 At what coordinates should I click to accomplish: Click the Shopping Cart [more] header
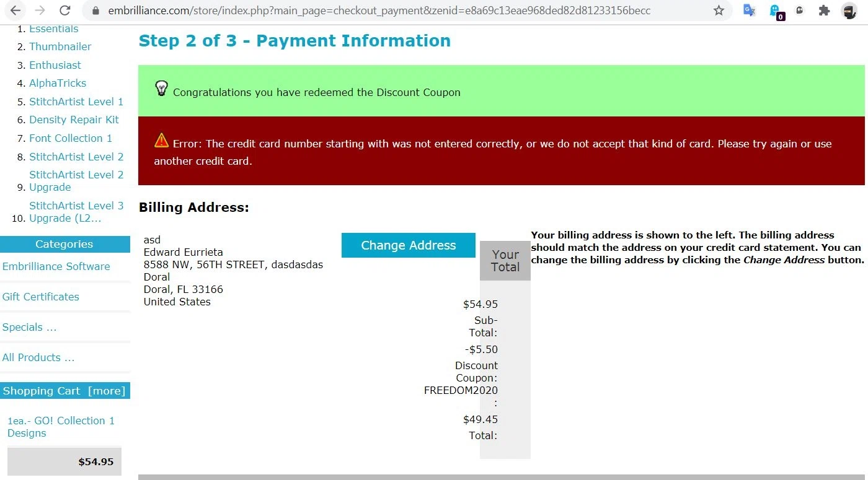(x=64, y=391)
